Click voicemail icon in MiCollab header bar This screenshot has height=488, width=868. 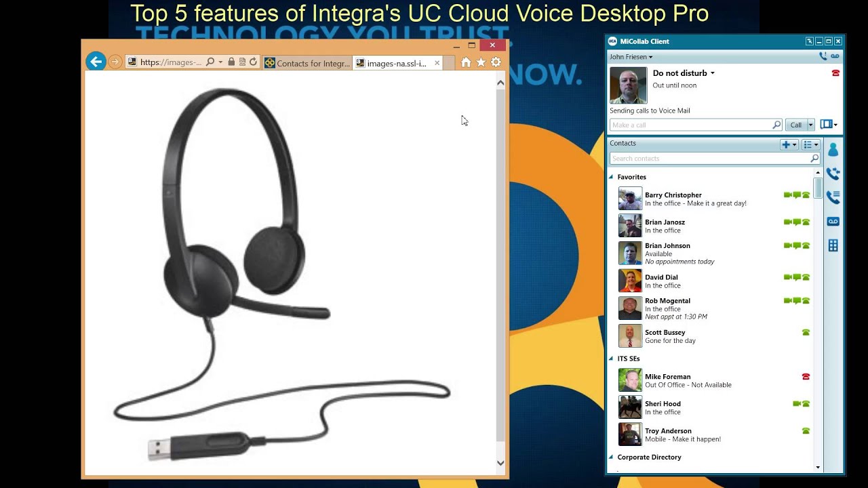point(835,57)
